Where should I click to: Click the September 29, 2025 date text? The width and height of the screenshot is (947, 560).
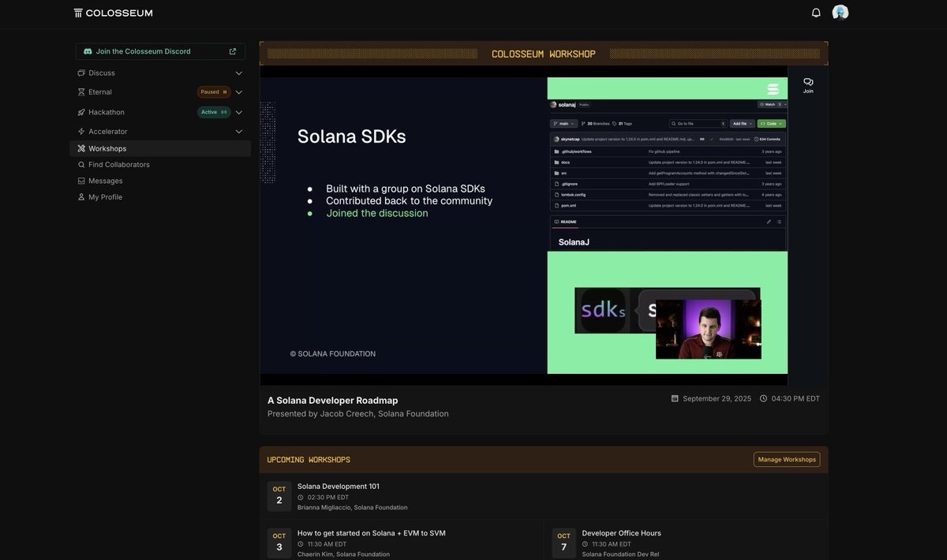[717, 398]
